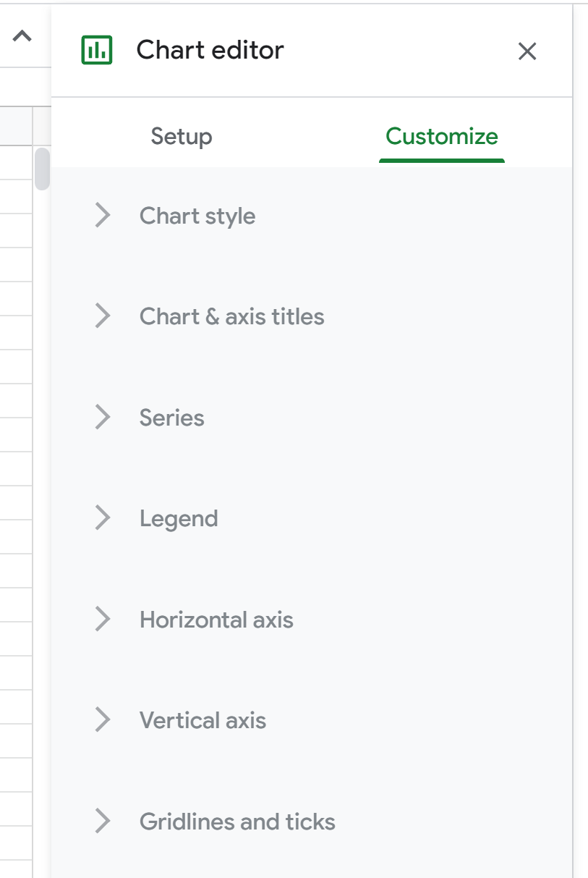
Task: Open the Vertical axis label
Action: (x=203, y=720)
